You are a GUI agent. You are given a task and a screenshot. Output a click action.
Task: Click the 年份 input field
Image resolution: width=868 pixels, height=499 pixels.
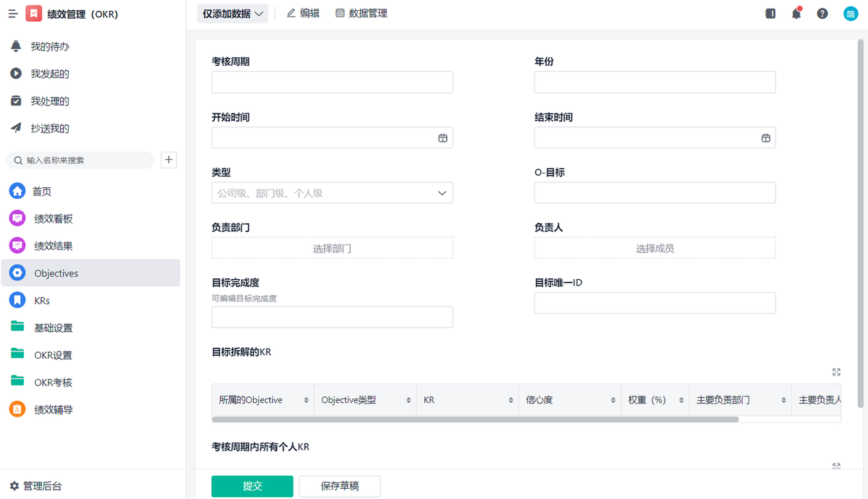[x=655, y=82]
